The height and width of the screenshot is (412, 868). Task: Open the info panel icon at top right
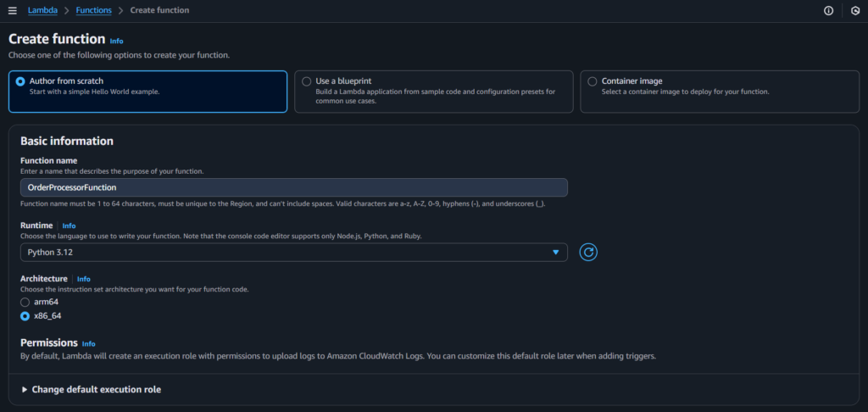coord(828,10)
